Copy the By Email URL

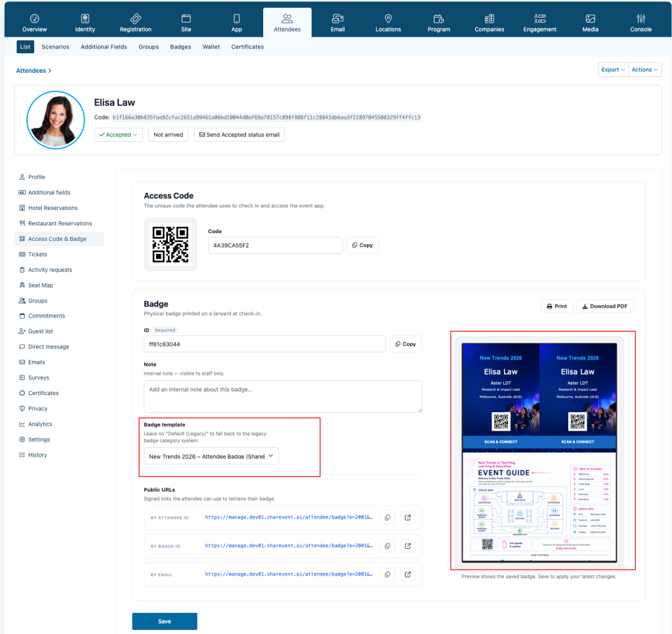click(x=387, y=574)
